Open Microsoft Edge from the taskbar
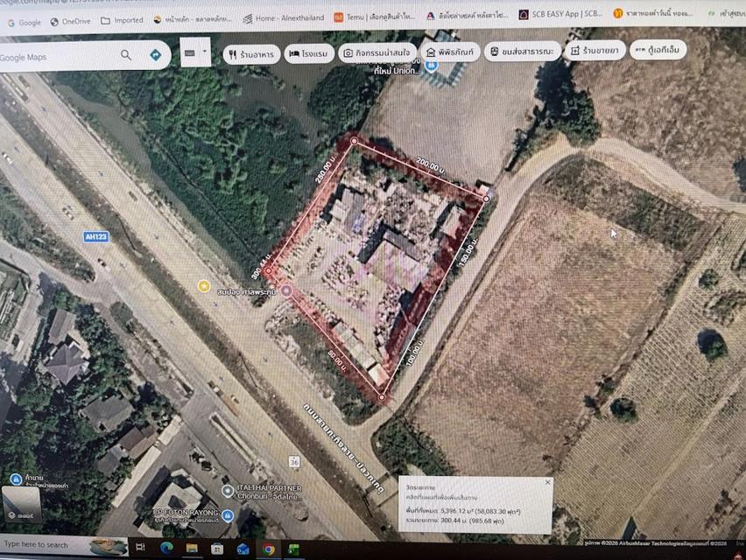This screenshot has height=560, width=746. click(166, 548)
